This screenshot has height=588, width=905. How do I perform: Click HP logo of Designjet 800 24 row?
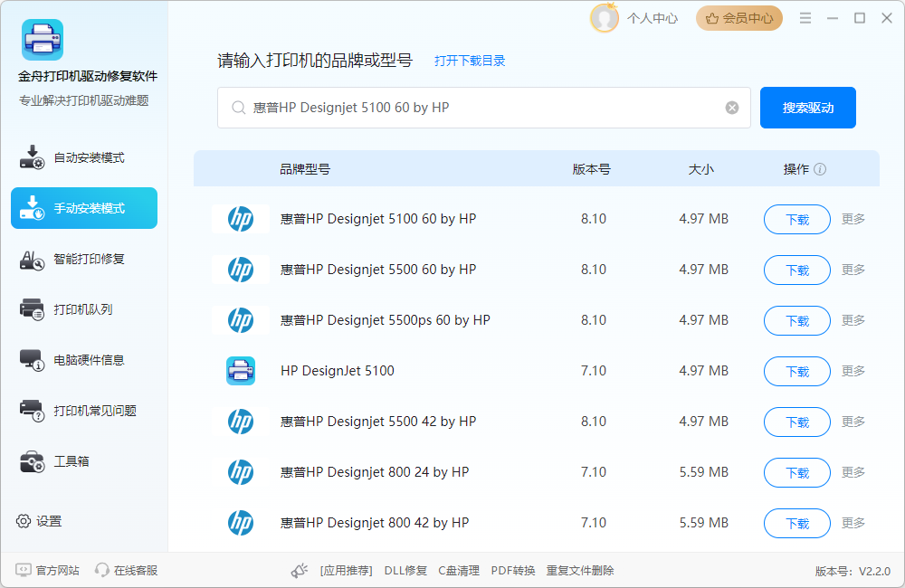241,472
